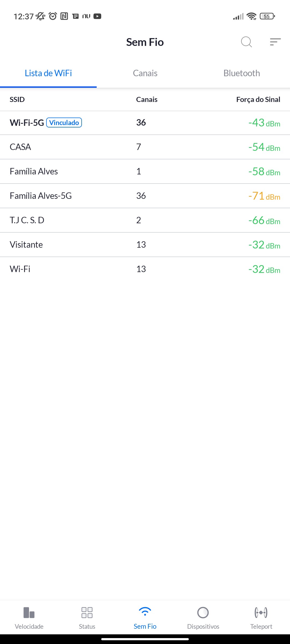The image size is (290, 644).
Task: Select the Lista de WiFi tab
Action: pyautogui.click(x=48, y=73)
